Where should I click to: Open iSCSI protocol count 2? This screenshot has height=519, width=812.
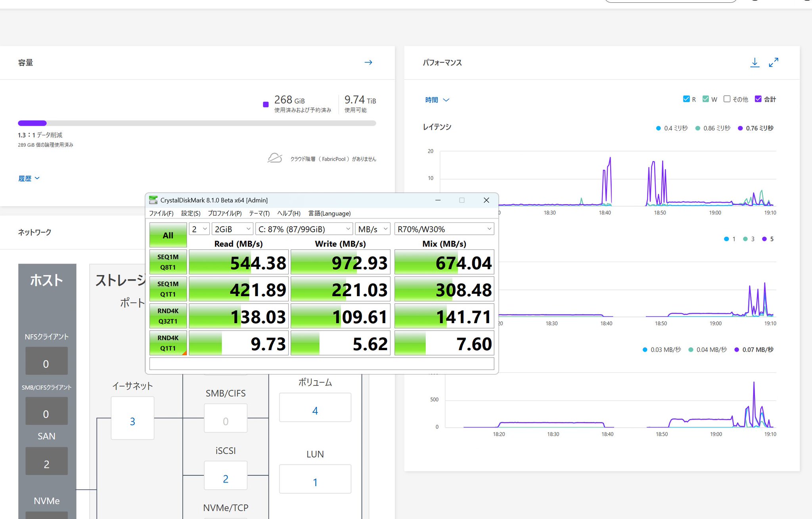(226, 475)
